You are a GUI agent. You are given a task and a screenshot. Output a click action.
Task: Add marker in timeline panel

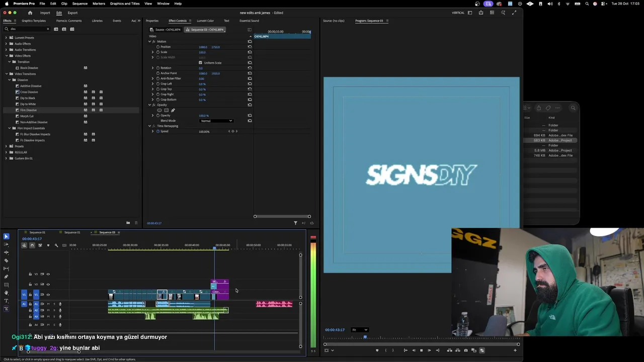pyautogui.click(x=48, y=245)
